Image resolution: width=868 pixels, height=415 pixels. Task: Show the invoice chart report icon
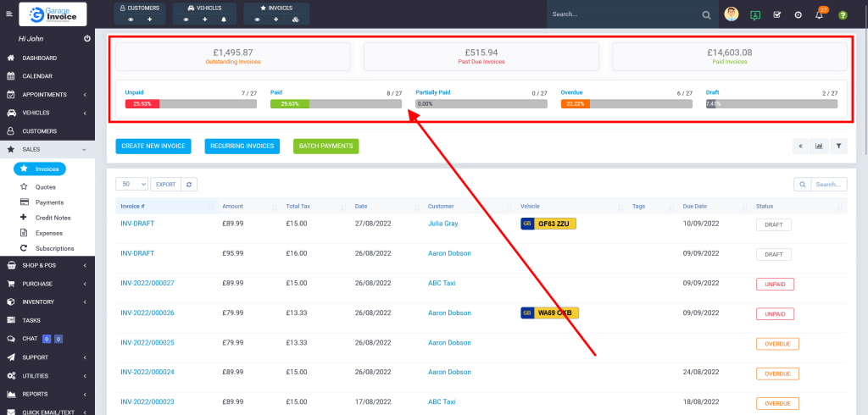point(819,146)
